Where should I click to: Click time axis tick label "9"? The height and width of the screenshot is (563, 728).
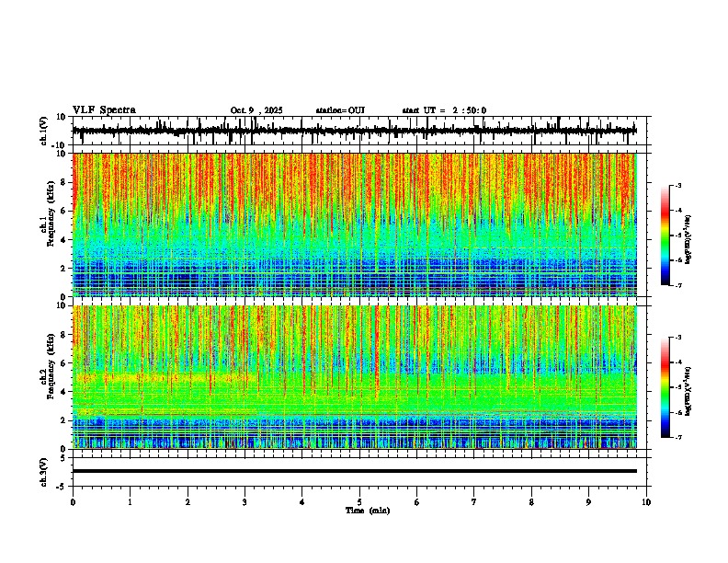coord(588,502)
